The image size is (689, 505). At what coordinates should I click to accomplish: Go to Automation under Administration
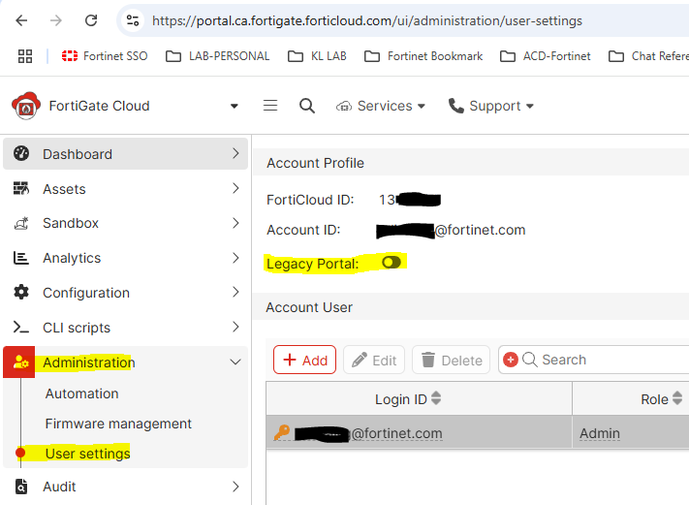(82, 394)
